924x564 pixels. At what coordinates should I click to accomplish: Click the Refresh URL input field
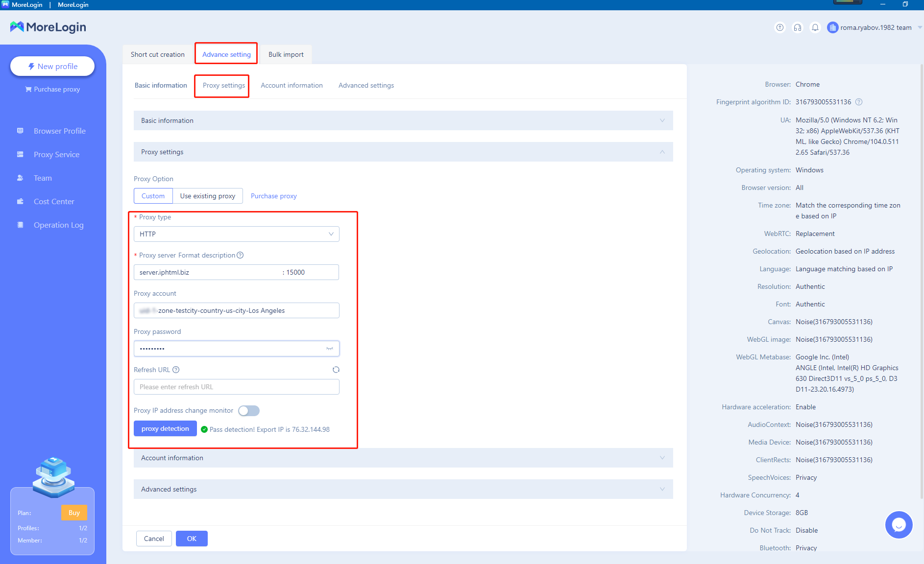(237, 387)
